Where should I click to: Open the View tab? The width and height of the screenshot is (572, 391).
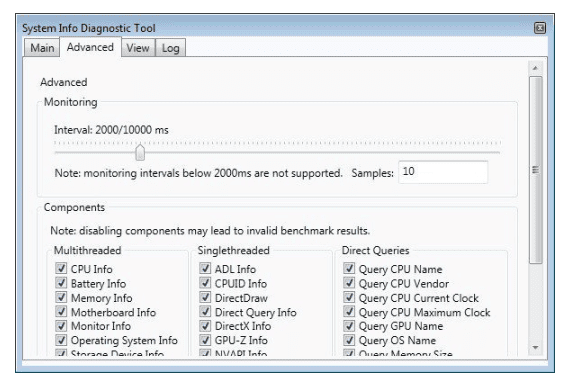tap(138, 48)
